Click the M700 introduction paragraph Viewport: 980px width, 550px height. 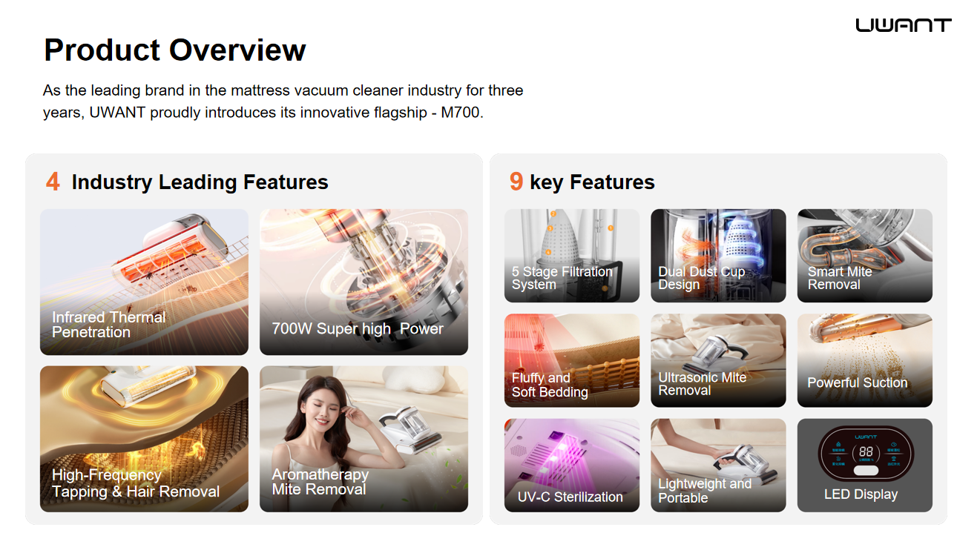click(x=283, y=102)
